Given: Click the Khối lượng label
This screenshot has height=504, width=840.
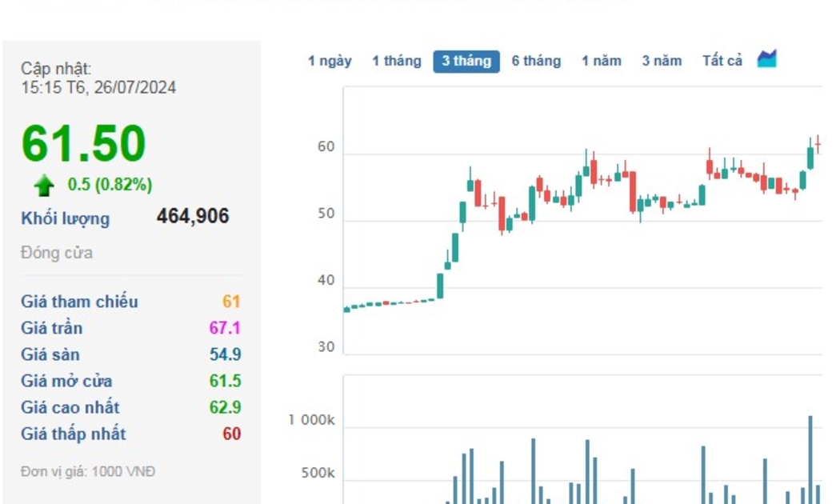Looking at the screenshot, I should pos(65,218).
